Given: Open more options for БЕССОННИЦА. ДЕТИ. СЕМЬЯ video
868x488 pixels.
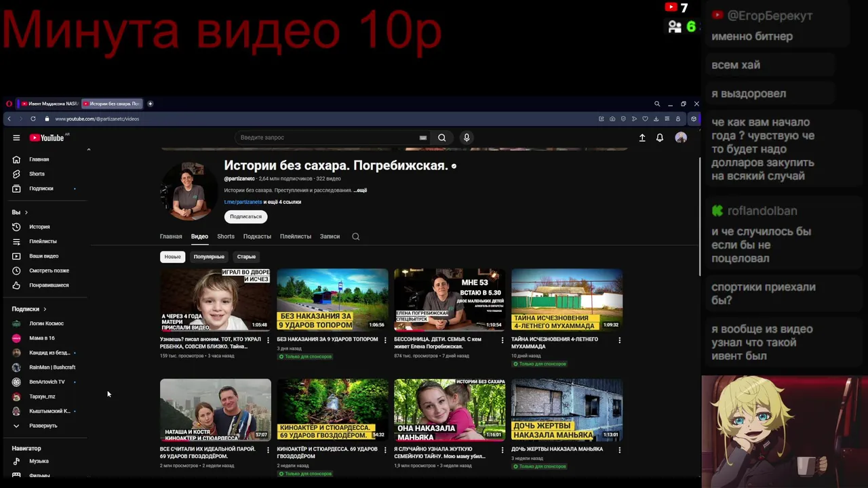Looking at the screenshot, I should pyautogui.click(x=502, y=340).
